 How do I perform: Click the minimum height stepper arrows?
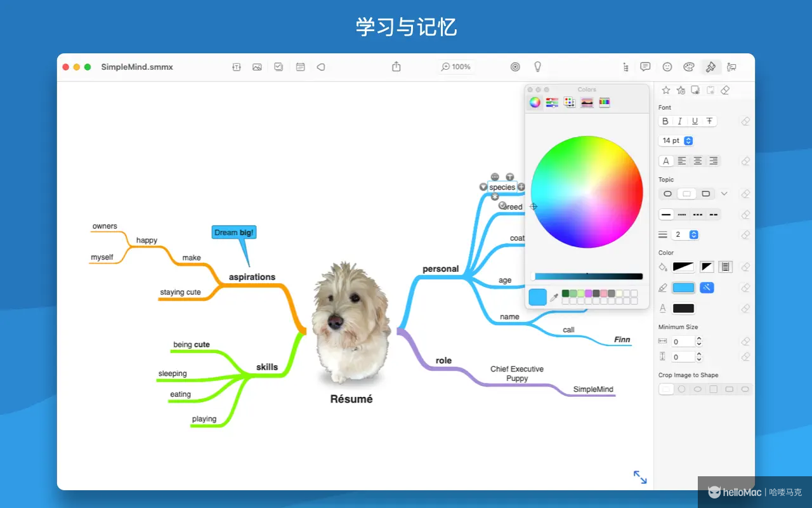tap(699, 358)
